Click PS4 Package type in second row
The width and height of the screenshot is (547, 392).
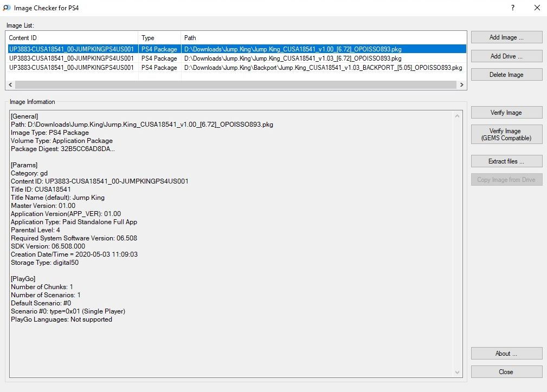159,58
